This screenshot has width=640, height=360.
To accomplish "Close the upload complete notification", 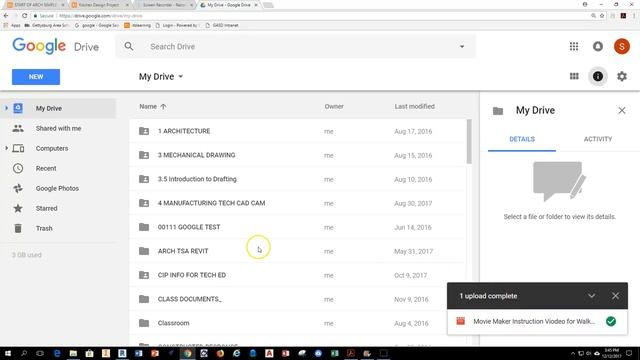I will tap(615, 296).
